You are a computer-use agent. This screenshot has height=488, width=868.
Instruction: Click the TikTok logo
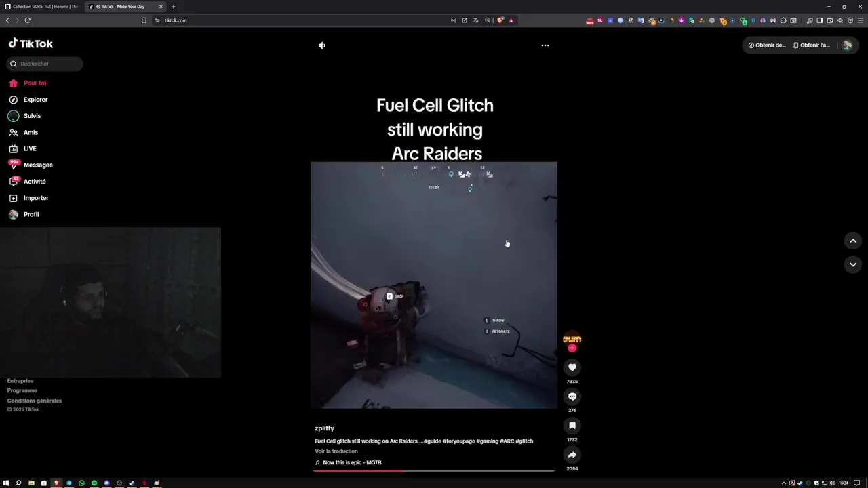(x=31, y=43)
